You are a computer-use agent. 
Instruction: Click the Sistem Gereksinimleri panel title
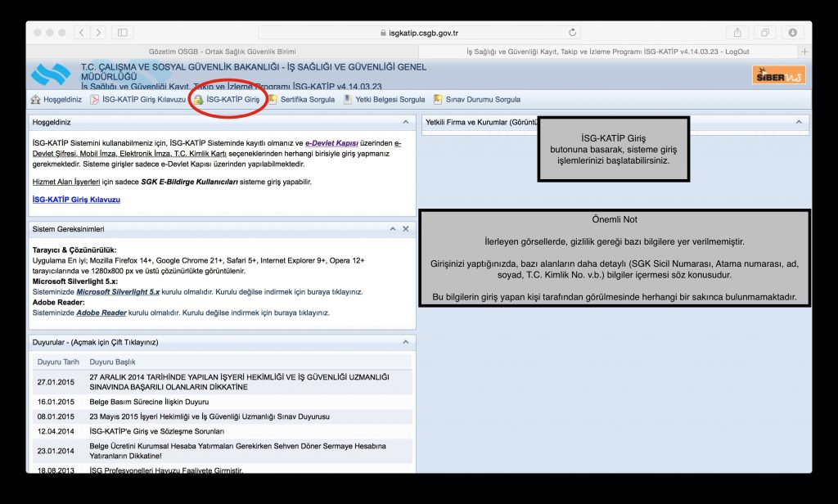[68, 229]
